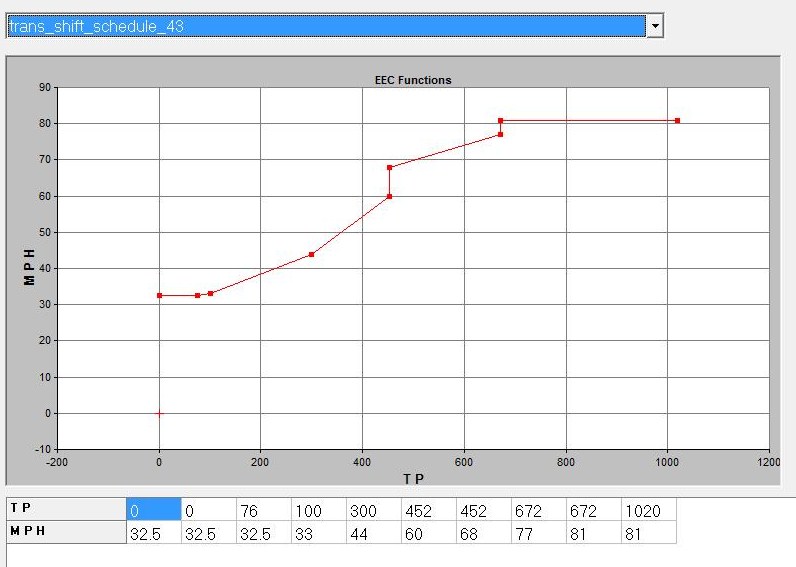The width and height of the screenshot is (796, 567).
Task: Click the M P H y-axis label
Action: [29, 267]
